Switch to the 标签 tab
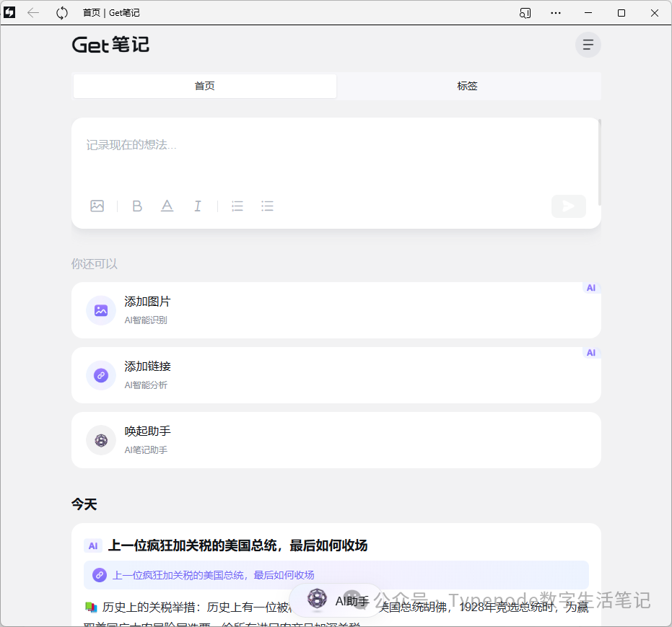The width and height of the screenshot is (672, 627). pyautogui.click(x=468, y=86)
